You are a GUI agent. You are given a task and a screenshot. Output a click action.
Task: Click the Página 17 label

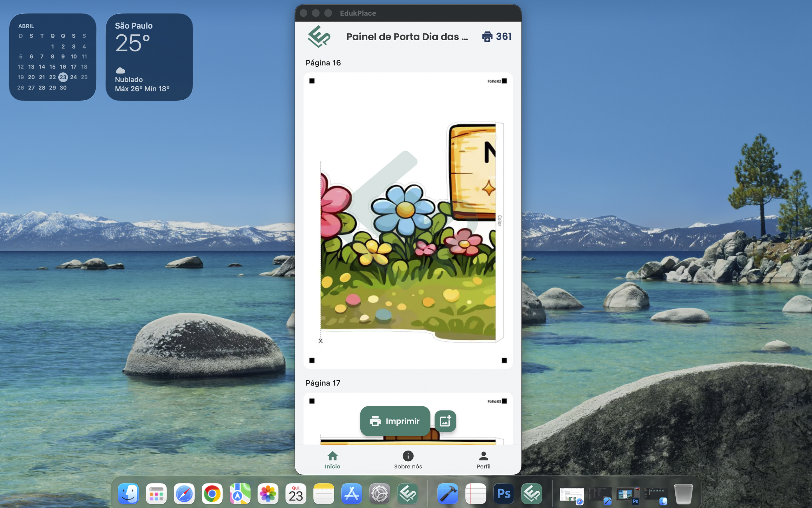pos(323,383)
